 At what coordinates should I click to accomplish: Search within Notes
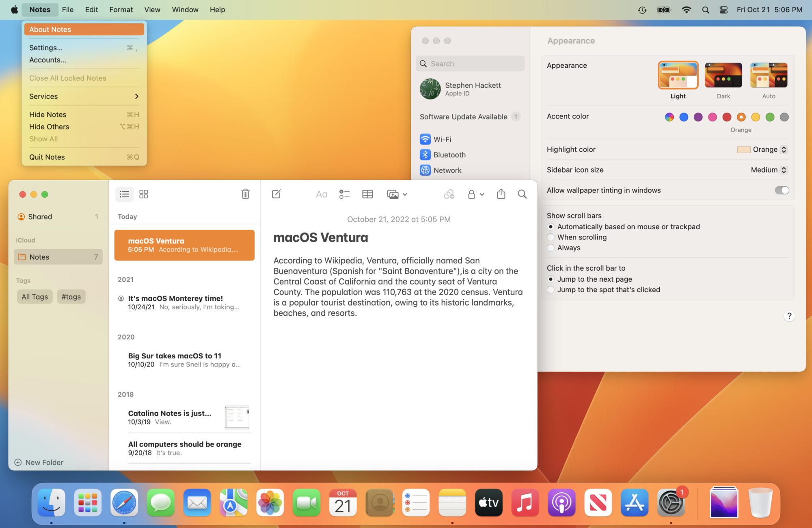click(x=522, y=194)
